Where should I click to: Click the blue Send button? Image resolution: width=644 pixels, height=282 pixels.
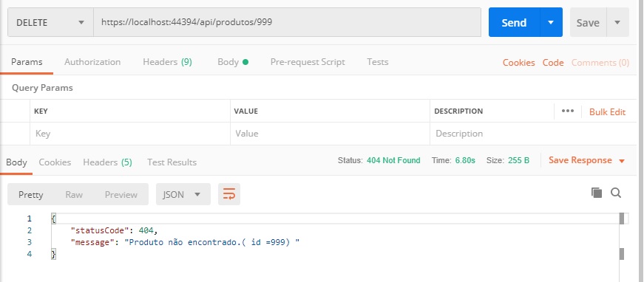point(514,23)
